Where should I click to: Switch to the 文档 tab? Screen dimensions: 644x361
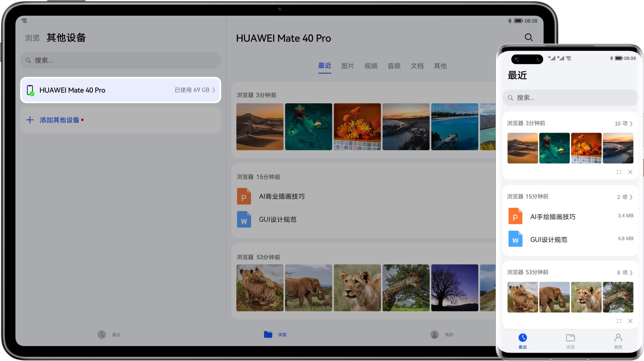click(x=417, y=66)
